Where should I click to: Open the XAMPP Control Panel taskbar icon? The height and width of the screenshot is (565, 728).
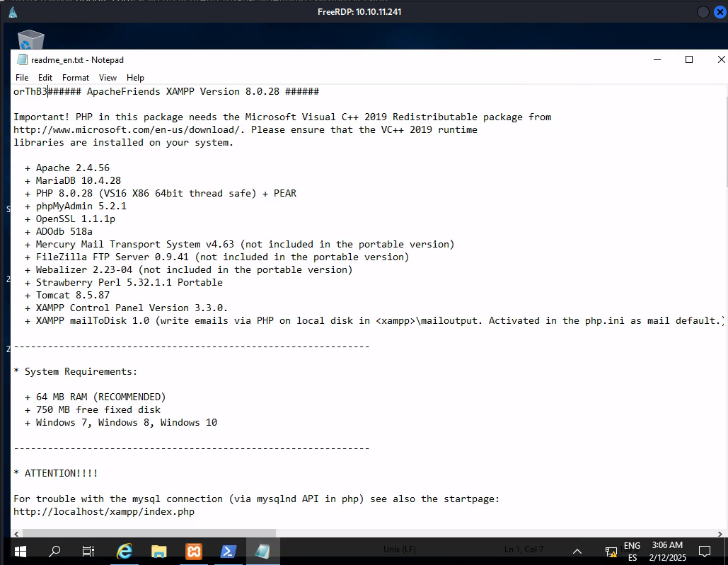click(x=193, y=551)
